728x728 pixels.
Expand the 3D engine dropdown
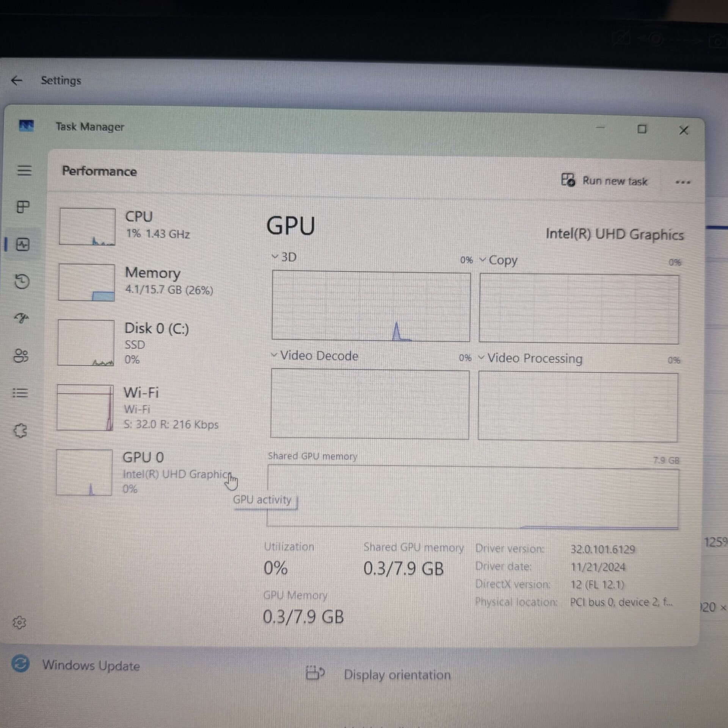pos(284,257)
